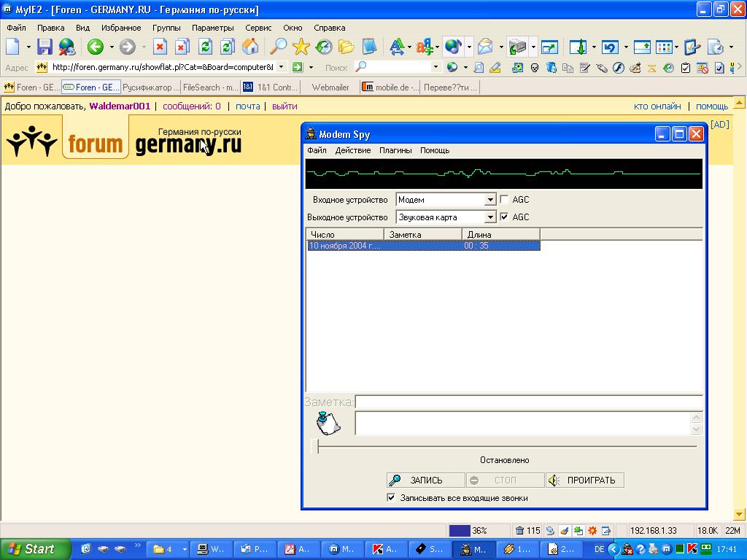This screenshot has height=560, width=747.
Task: Click the 'ПРОИГРАТЬ' play button
Action: click(585, 480)
